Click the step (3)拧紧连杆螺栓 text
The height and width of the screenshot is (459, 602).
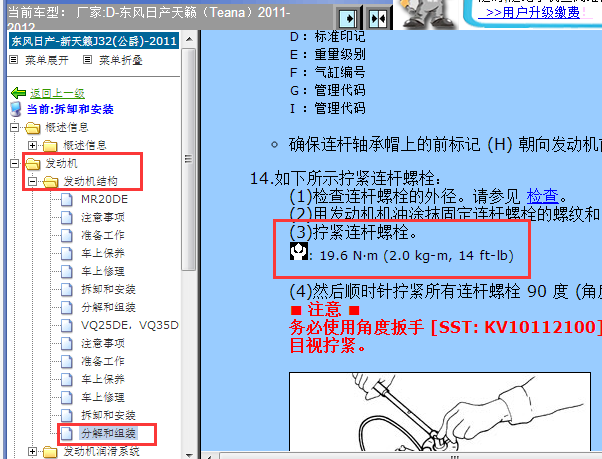pos(353,232)
